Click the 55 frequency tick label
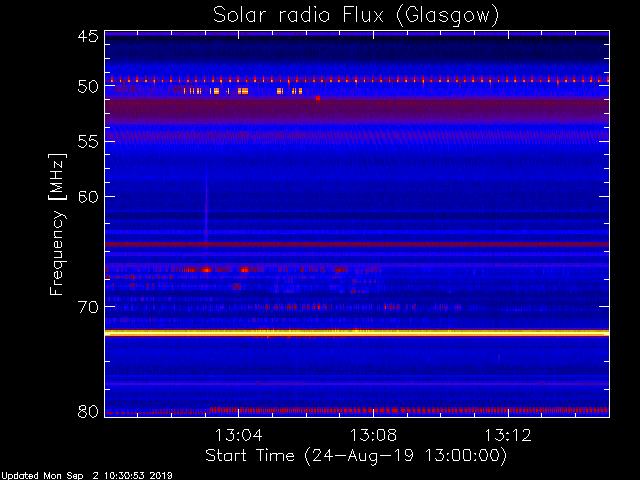This screenshot has height=480, width=640. coord(88,142)
